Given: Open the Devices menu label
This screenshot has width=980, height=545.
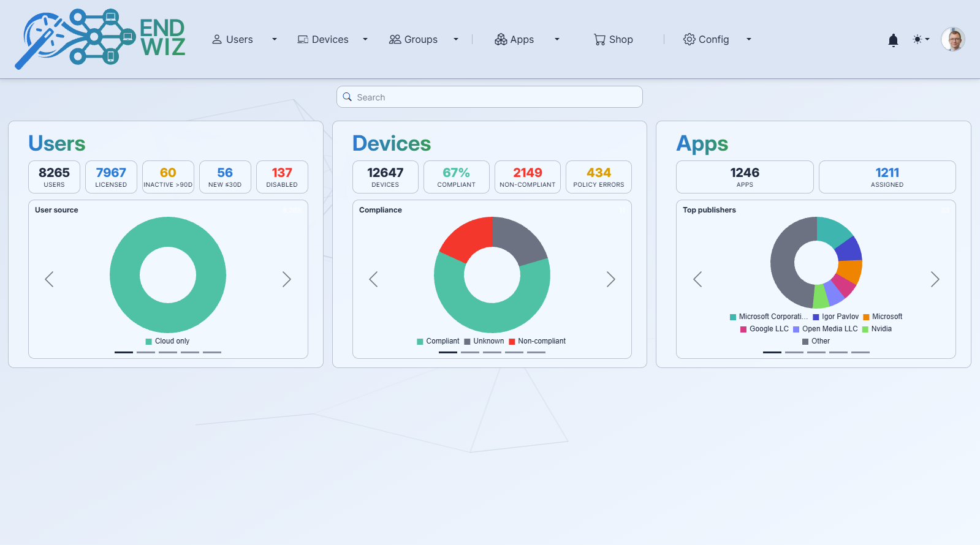Looking at the screenshot, I should point(330,39).
